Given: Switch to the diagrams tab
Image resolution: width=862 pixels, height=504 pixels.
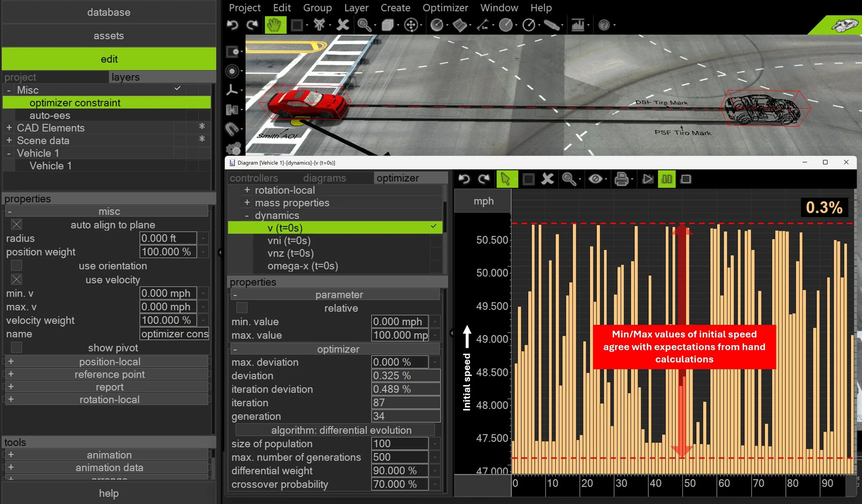Looking at the screenshot, I should coord(324,178).
